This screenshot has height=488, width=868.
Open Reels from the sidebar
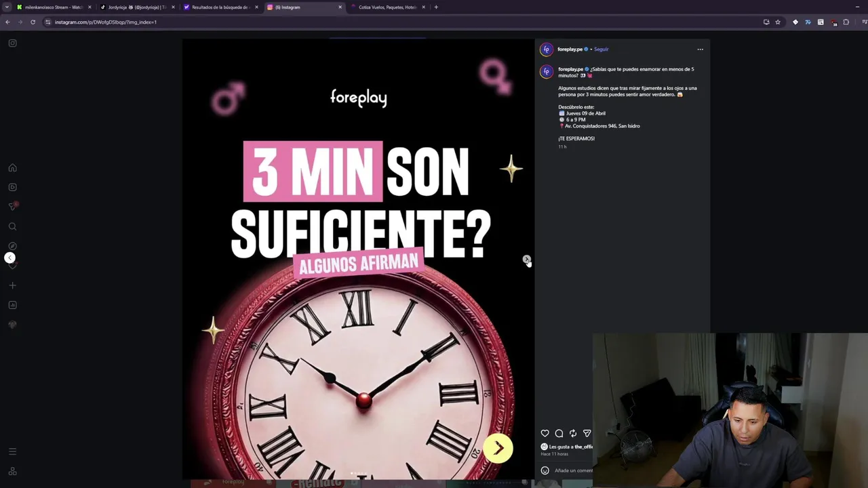pos(12,187)
